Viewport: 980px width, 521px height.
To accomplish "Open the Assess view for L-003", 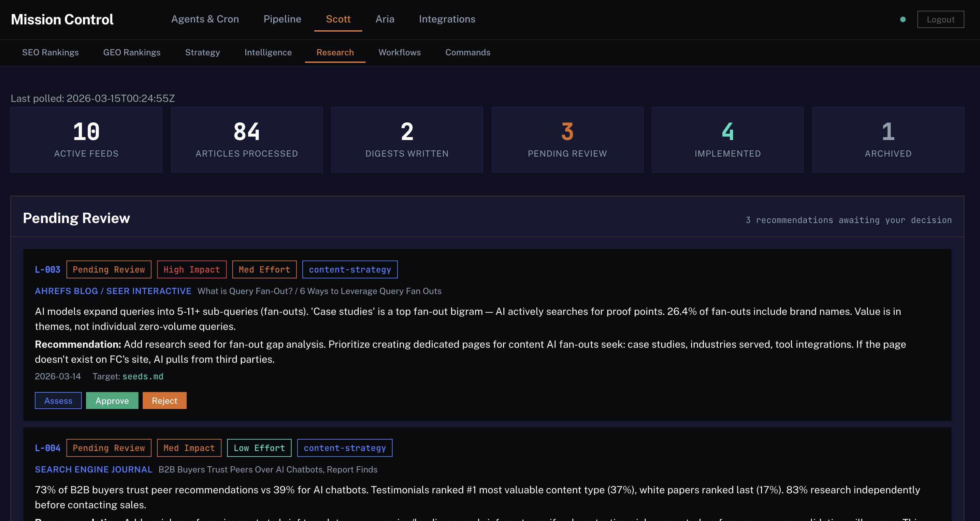I will point(58,401).
